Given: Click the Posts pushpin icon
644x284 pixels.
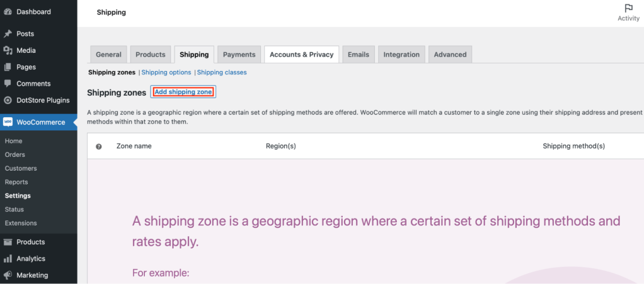Looking at the screenshot, I should point(8,33).
